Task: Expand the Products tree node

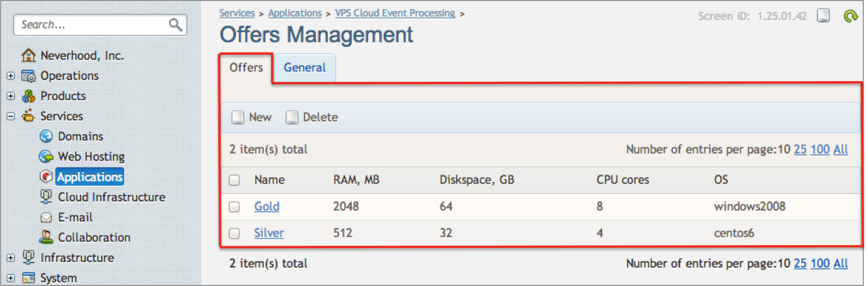Action: pos(10,96)
